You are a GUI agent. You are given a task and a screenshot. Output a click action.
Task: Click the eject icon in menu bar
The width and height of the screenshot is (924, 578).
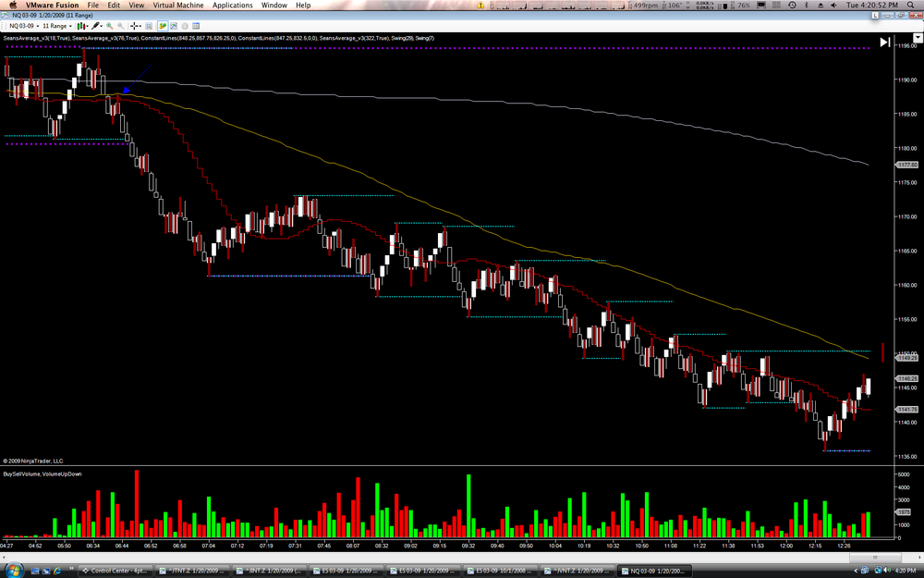click(821, 5)
